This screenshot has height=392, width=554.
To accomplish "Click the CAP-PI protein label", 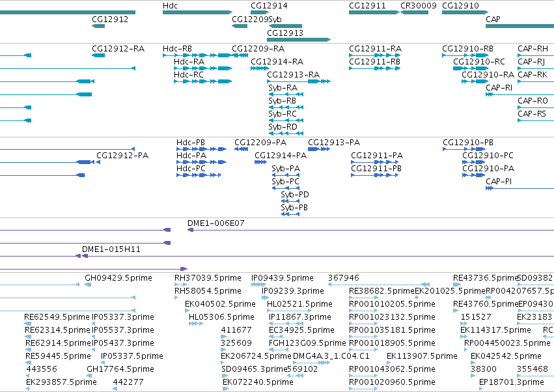I will click(x=499, y=182).
